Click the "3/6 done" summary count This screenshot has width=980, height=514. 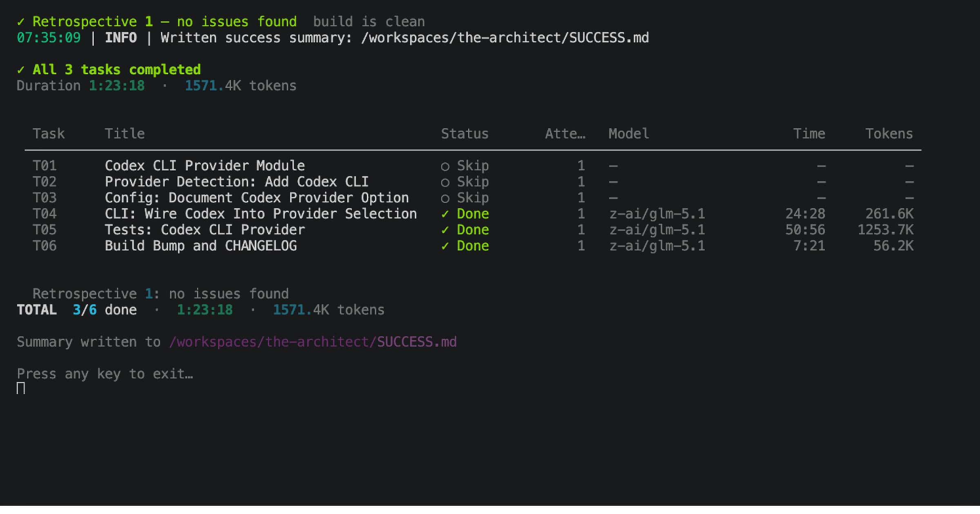(105, 310)
